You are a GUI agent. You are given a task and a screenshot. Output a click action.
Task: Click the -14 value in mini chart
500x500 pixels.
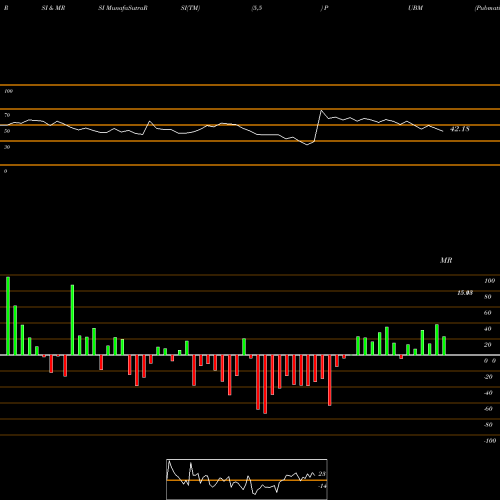[x=322, y=486]
